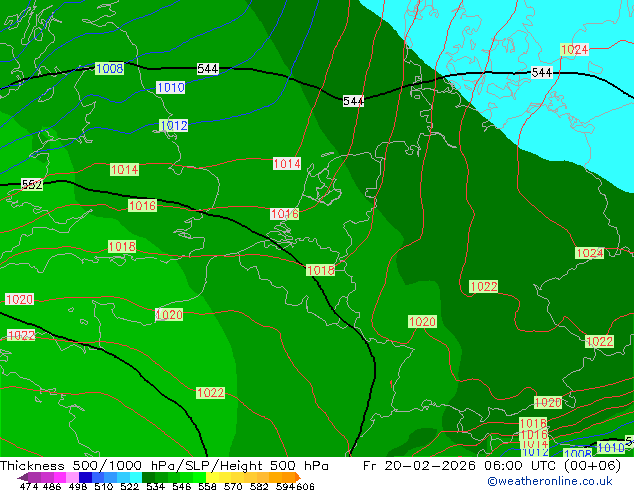The width and height of the screenshot is (634, 490).
Task: Click the '1020' label at the left edge
Action: tap(19, 299)
